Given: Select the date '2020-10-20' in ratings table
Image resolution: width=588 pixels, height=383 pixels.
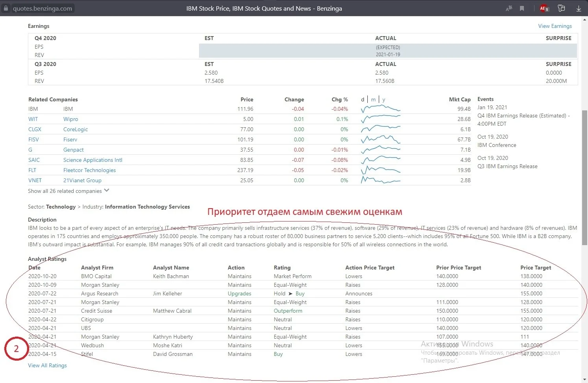Looking at the screenshot, I should click(42, 276).
